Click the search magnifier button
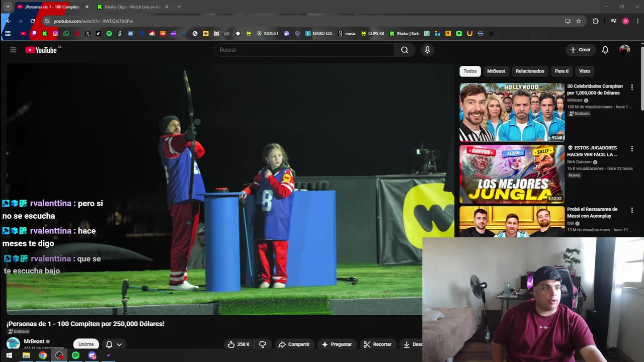Viewport: 644px width, 362px height. pos(405,50)
